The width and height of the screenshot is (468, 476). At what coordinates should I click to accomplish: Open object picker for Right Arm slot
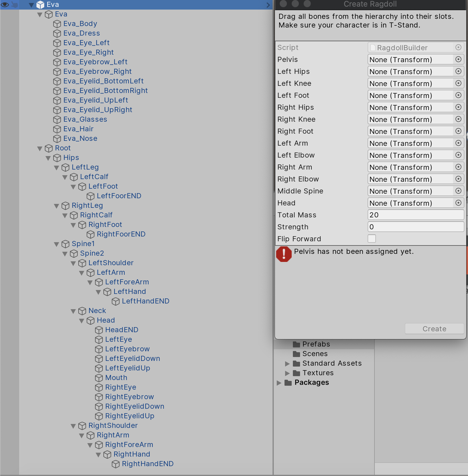pyautogui.click(x=458, y=167)
